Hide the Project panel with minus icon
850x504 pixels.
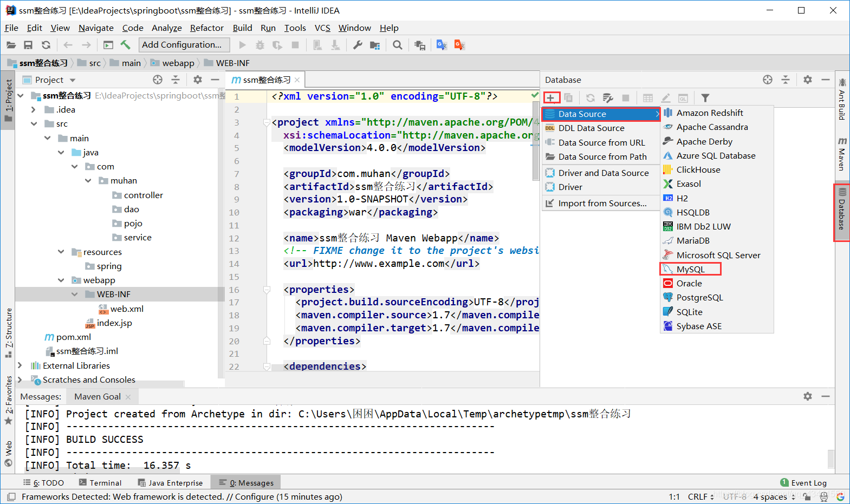click(x=215, y=80)
